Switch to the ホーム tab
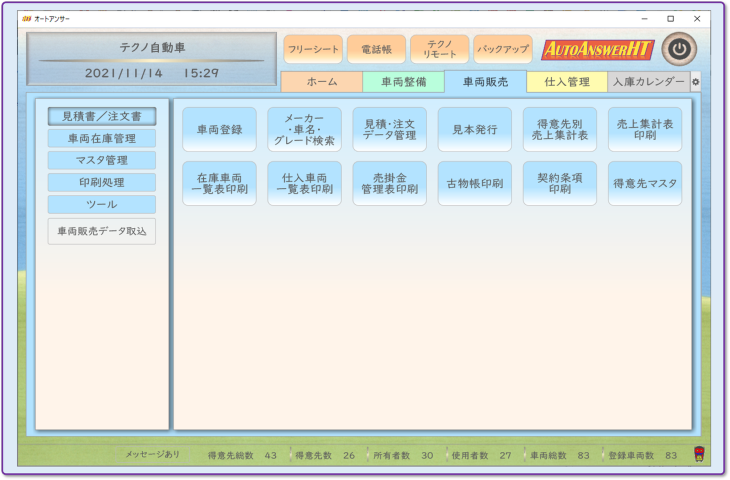 tap(322, 82)
